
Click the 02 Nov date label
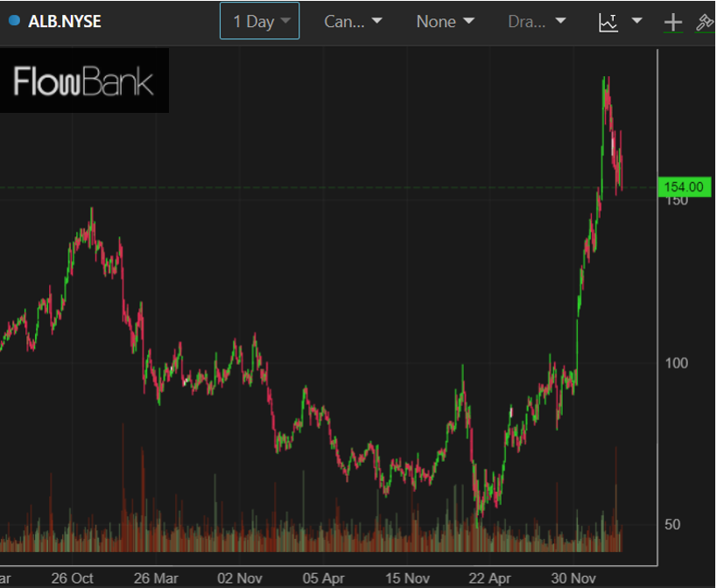point(240,578)
